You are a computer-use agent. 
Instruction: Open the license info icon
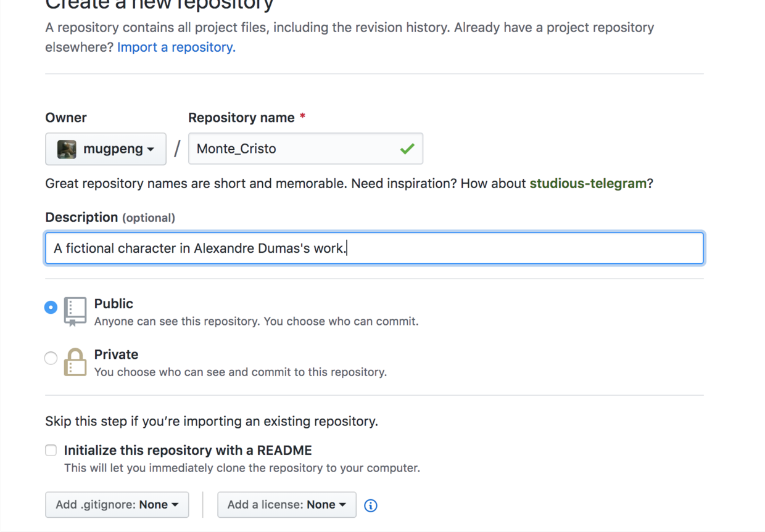pyautogui.click(x=370, y=505)
